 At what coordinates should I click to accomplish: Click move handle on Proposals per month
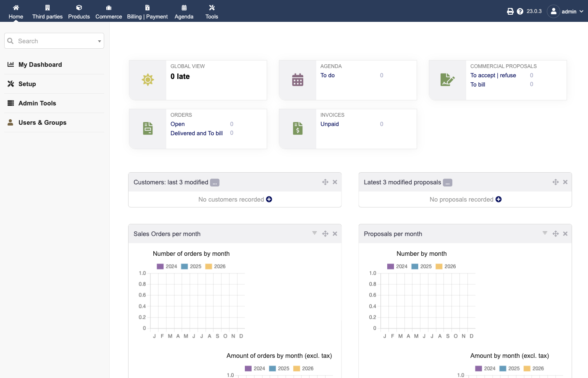tap(556, 234)
